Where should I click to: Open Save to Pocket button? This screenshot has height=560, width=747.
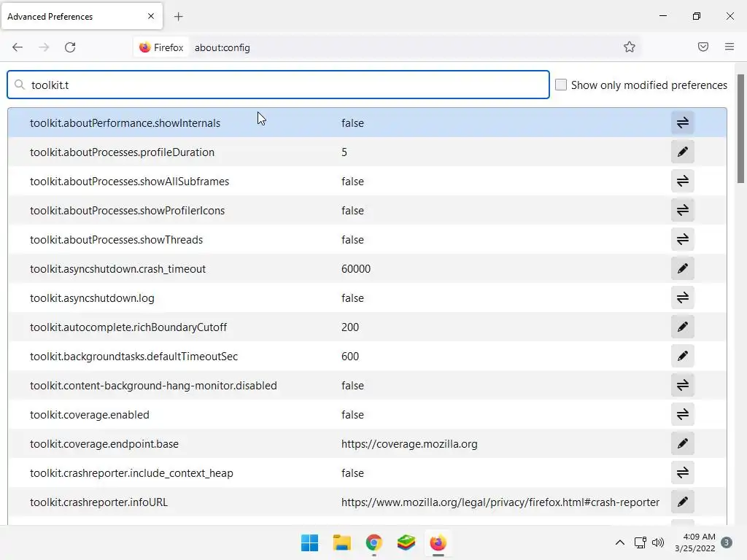tap(703, 47)
